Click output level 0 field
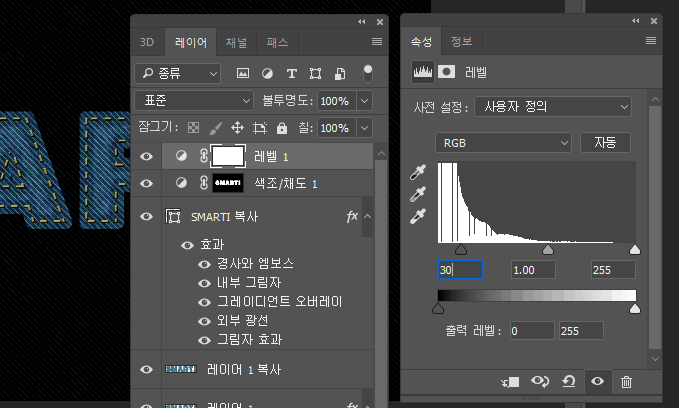 (532, 331)
